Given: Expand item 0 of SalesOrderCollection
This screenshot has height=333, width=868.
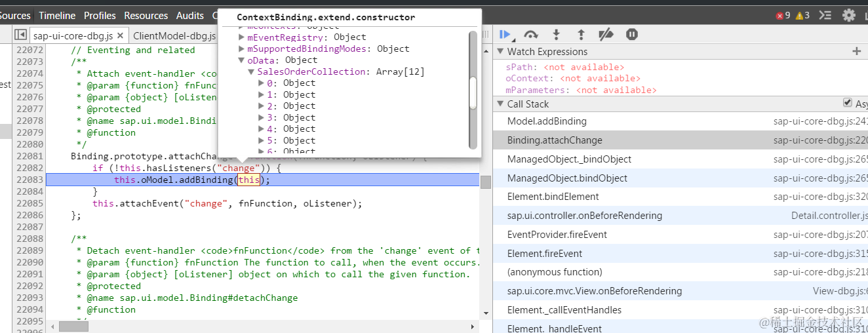Looking at the screenshot, I should click(262, 83).
